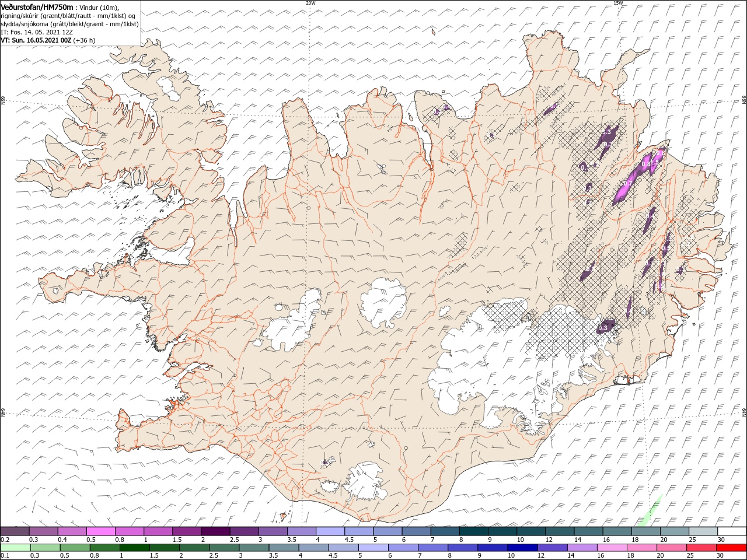747x560 pixels.
Task: Click the Hofsjökull glacier in central Iceland
Action: coord(383,302)
